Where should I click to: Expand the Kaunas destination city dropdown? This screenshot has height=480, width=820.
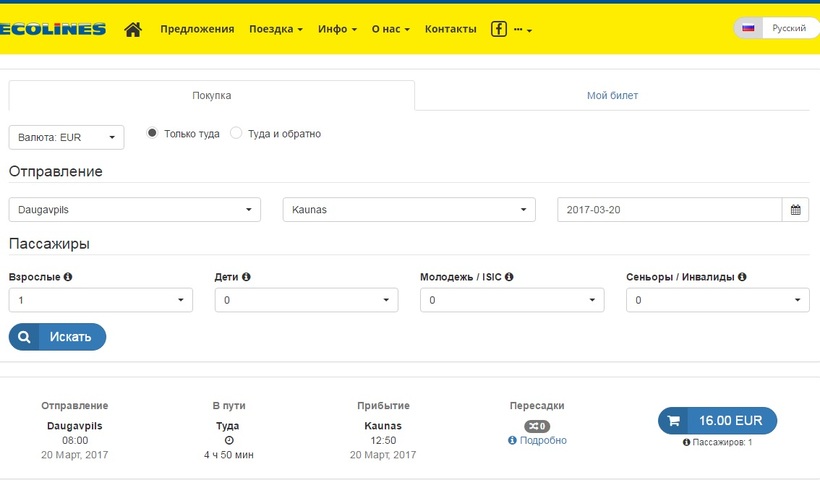[409, 210]
